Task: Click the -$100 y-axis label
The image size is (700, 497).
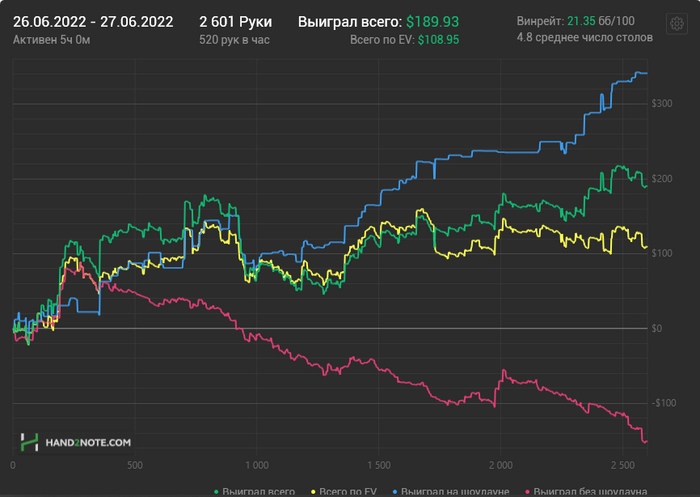Action: (663, 403)
